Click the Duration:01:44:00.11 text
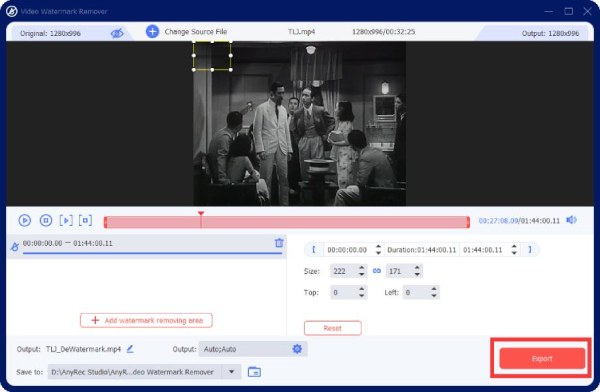 (422, 250)
